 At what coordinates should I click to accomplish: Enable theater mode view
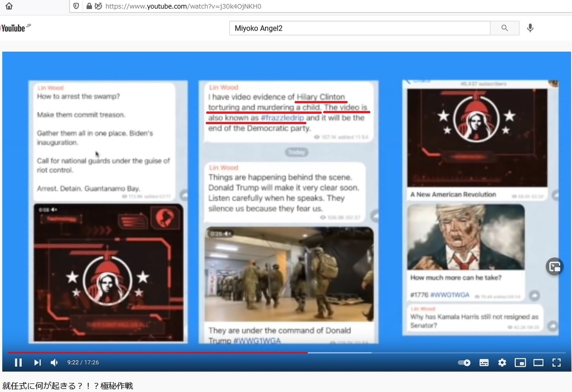coord(538,362)
